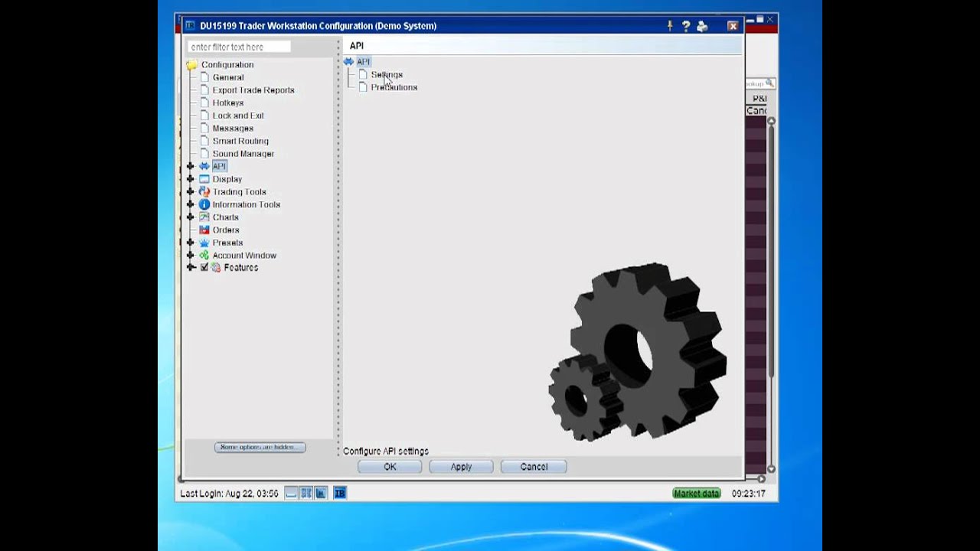Image resolution: width=980 pixels, height=551 pixels.
Task: Click the API arrows icon in the left tree
Action: tap(204, 166)
